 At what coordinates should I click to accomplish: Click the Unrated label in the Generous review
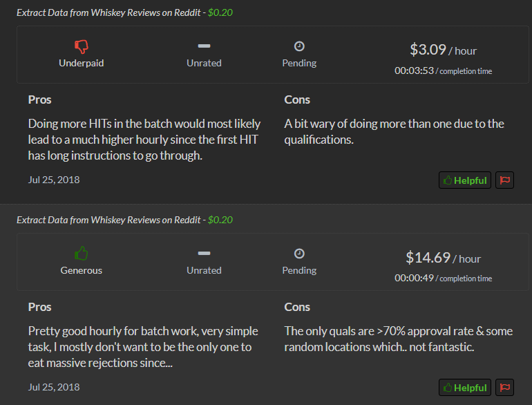[x=204, y=270]
